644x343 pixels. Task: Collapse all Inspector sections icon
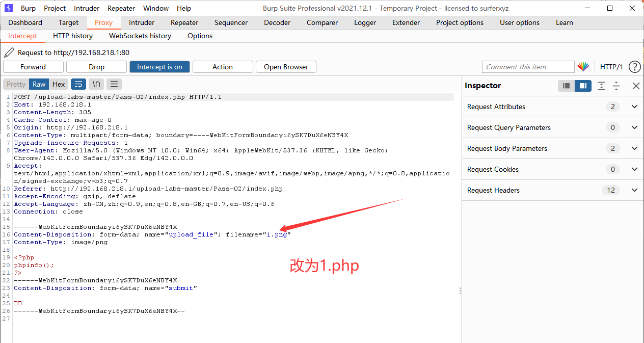(616, 86)
